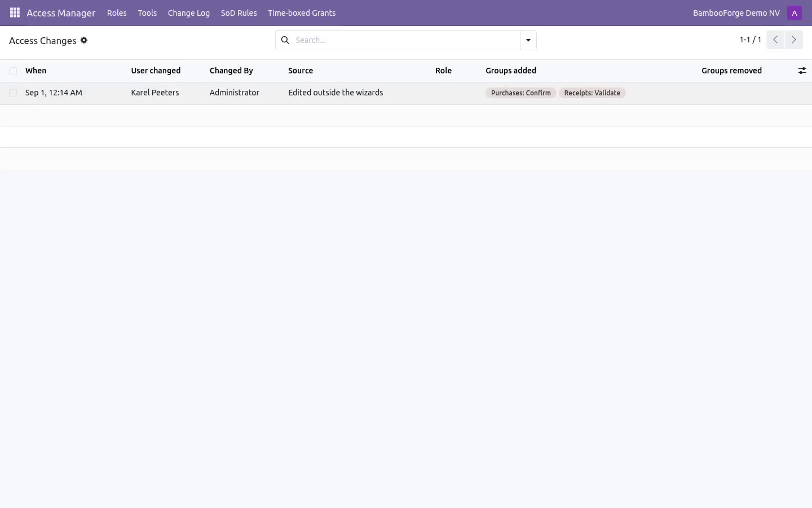812x508 pixels.
Task: Click the Receipts: Validate group tag
Action: [x=592, y=93]
